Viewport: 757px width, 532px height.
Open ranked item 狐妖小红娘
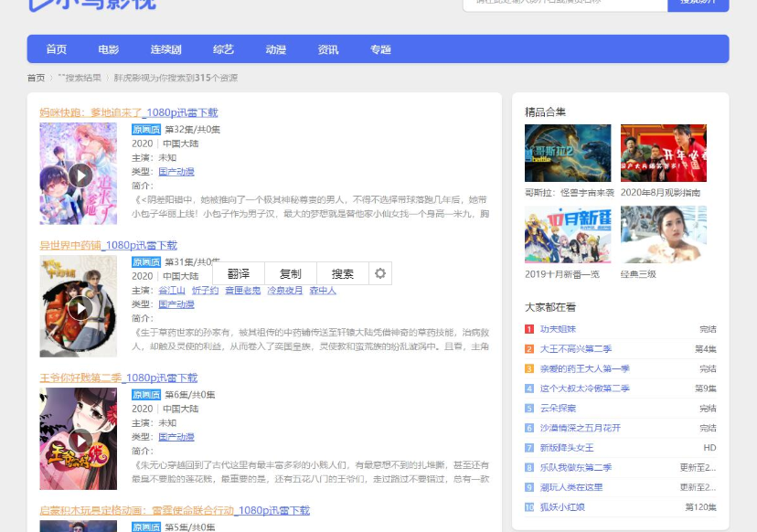coord(562,507)
